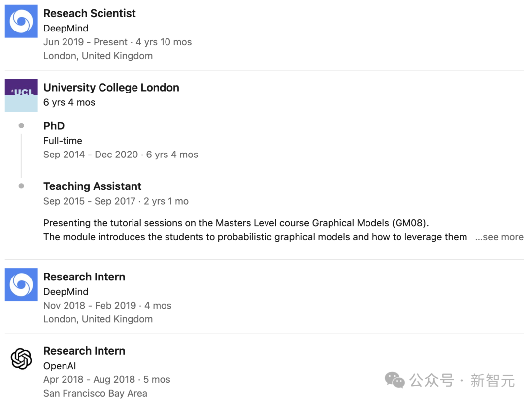Open the OpenAI logo icon
The height and width of the screenshot is (402, 532).
point(21,359)
